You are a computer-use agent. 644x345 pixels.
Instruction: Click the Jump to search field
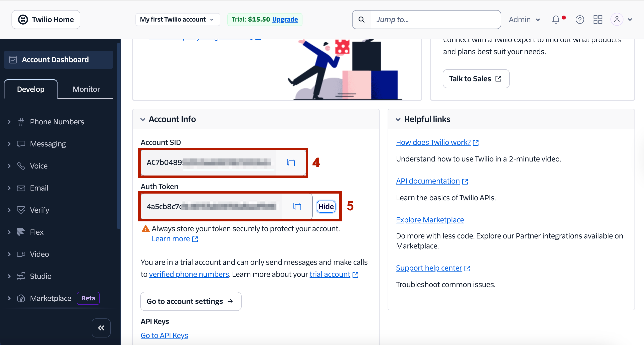[435, 20]
